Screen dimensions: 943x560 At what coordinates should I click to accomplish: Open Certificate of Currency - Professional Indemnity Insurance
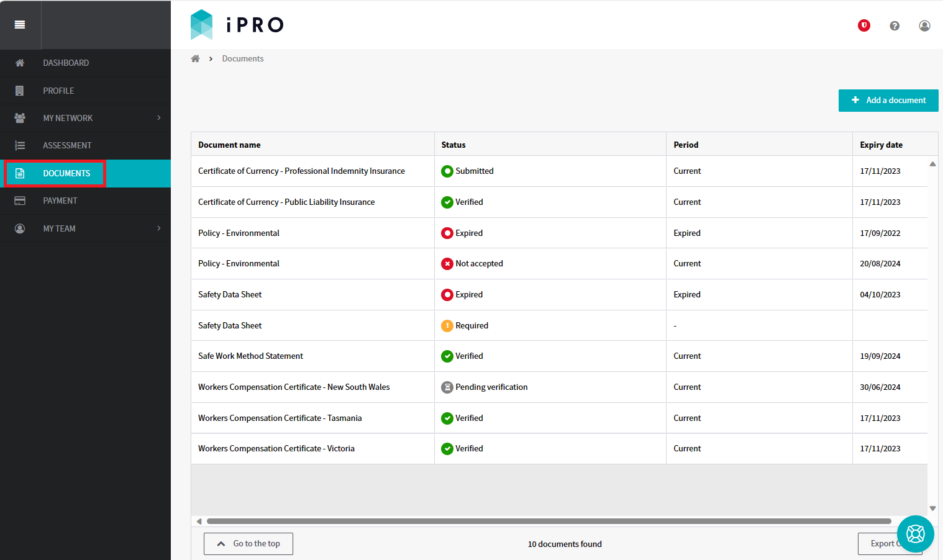click(301, 171)
